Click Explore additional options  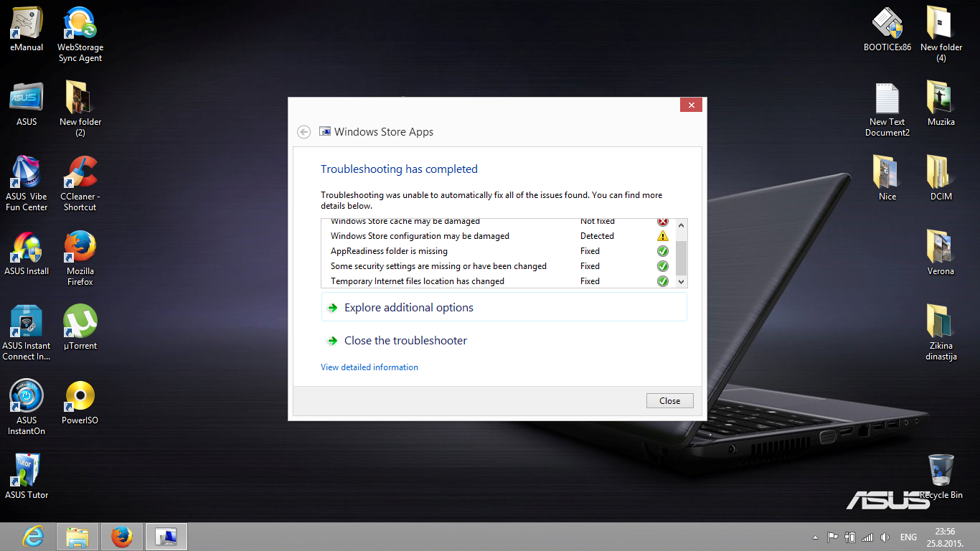click(504, 307)
